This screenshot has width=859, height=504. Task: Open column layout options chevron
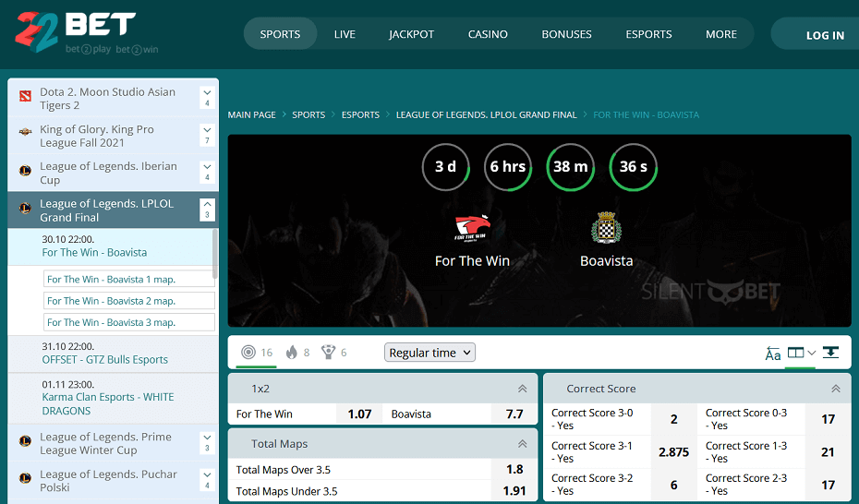click(x=811, y=353)
